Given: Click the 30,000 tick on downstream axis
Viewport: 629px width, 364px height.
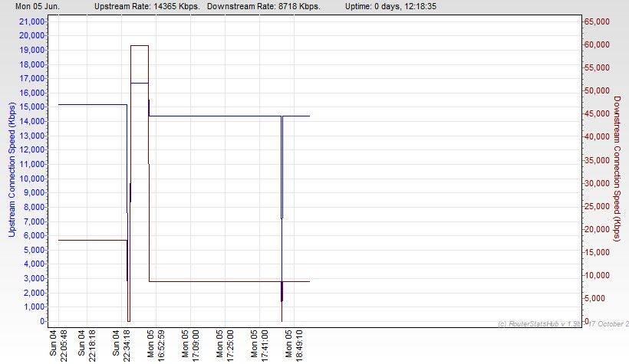Looking at the screenshot, I should pos(597,183).
